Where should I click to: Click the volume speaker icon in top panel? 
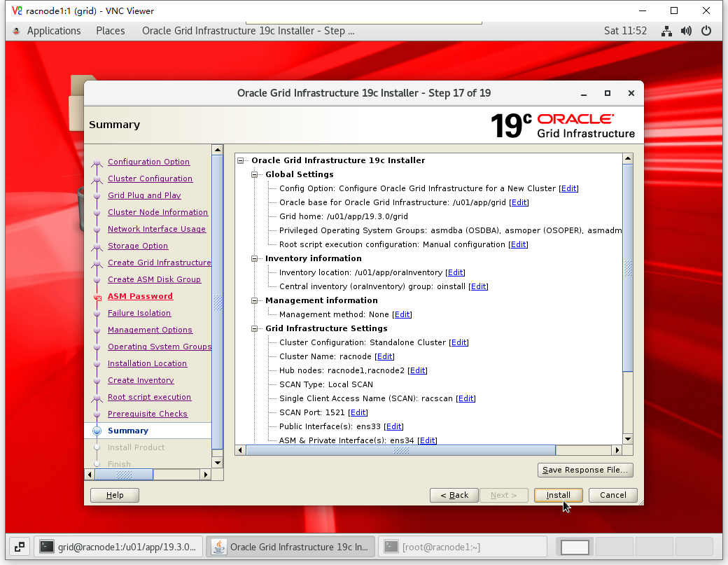point(686,31)
